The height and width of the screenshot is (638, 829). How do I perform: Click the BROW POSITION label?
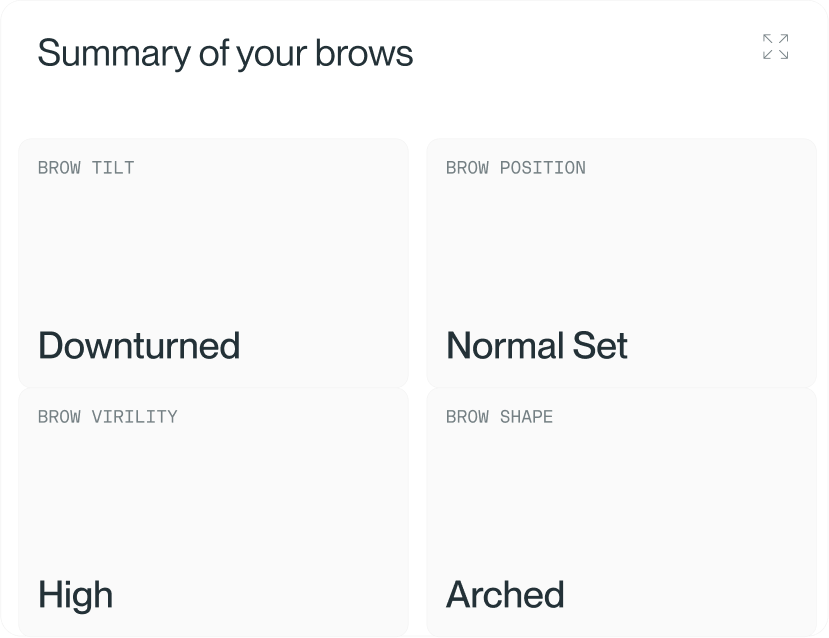(515, 168)
